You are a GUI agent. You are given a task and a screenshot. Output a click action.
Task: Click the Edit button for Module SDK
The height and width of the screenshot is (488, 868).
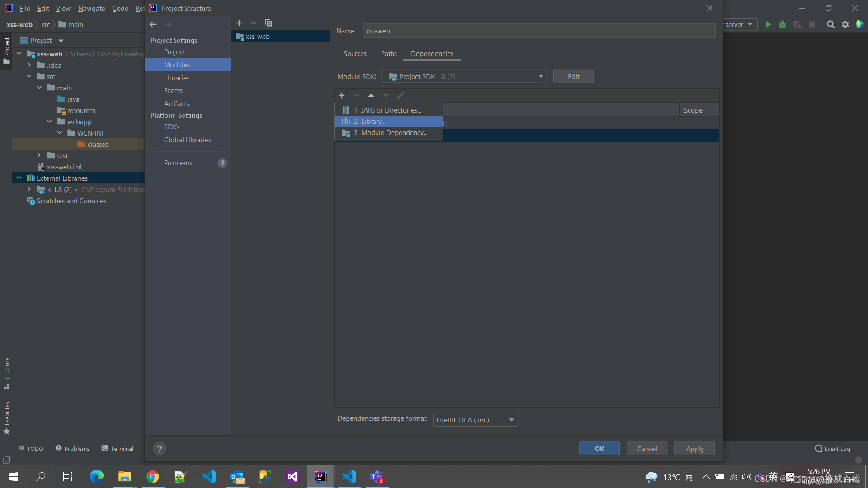click(x=572, y=76)
